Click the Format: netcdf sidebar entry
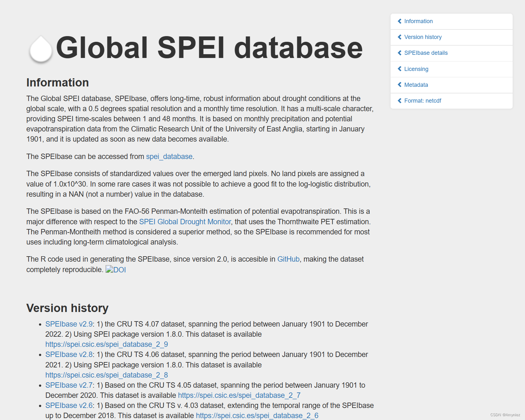 (423, 101)
